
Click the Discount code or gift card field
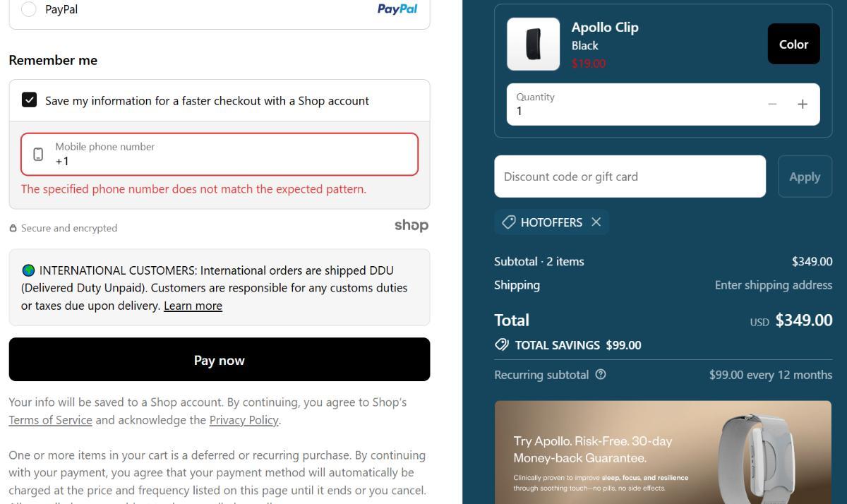coord(630,176)
